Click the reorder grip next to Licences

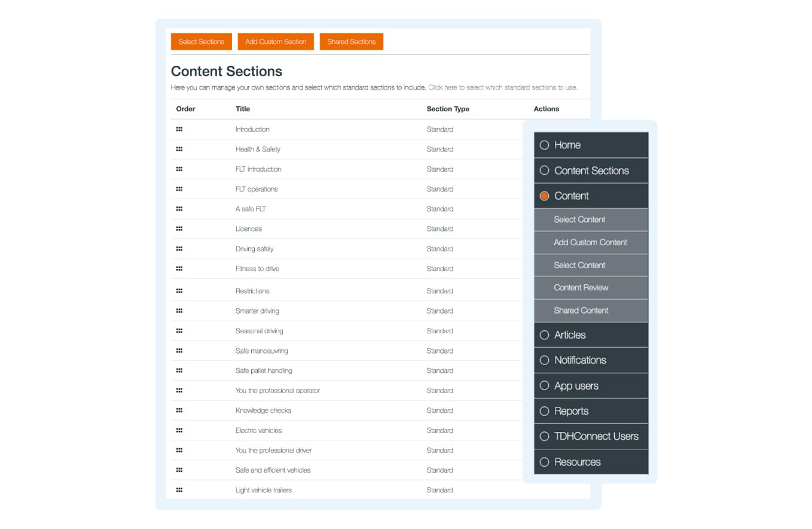click(179, 229)
